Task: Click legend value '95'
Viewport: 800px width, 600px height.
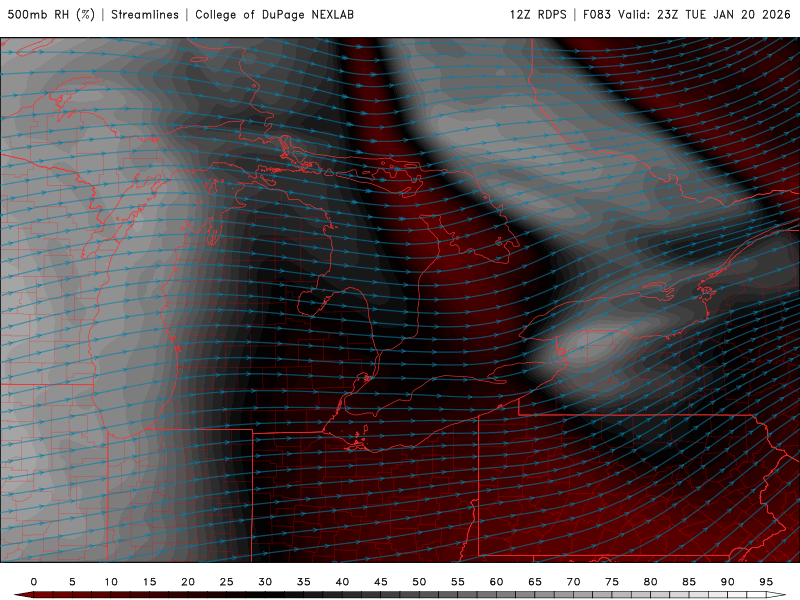Action: [766, 582]
